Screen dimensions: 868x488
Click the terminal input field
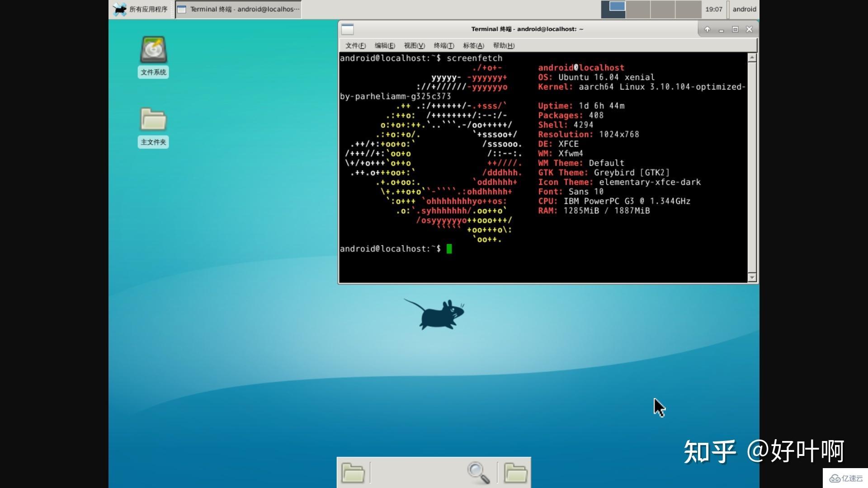click(x=450, y=249)
